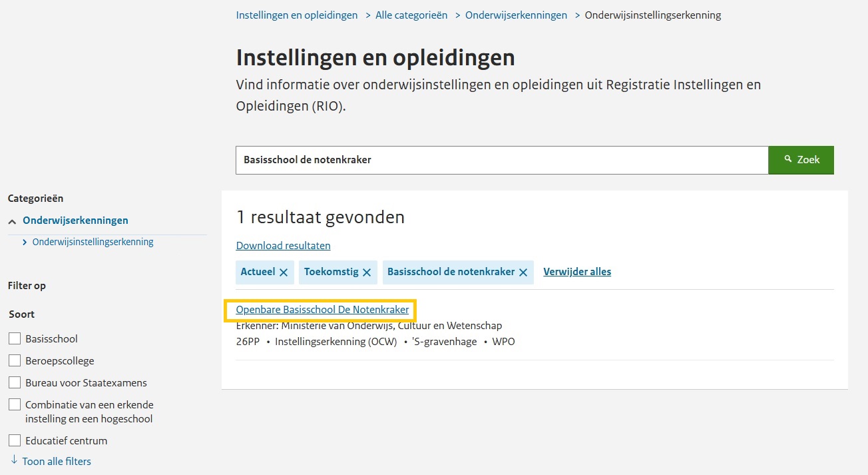This screenshot has height=475, width=868.
Task: Remove the Actueel filter chip's X
Action: tap(284, 272)
